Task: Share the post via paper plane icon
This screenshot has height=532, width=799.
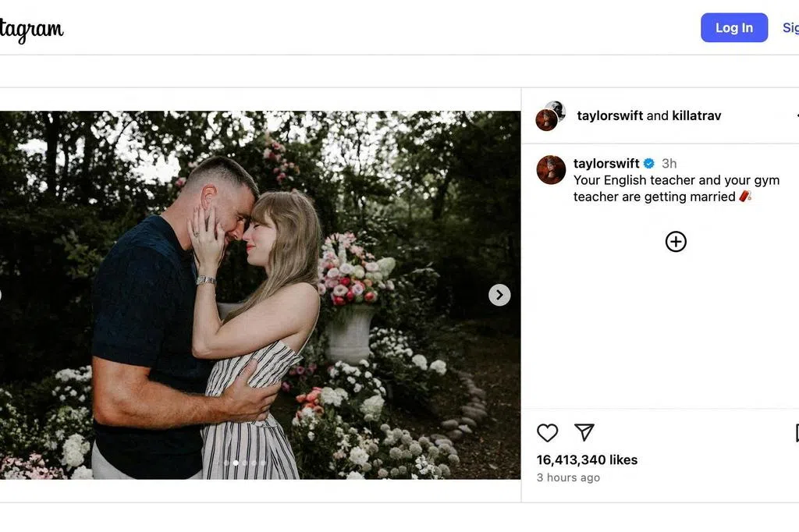Action: [584, 432]
